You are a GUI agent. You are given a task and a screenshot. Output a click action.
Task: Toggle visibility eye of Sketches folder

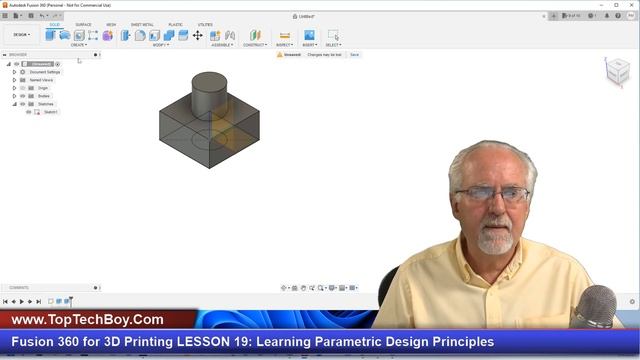(x=23, y=104)
